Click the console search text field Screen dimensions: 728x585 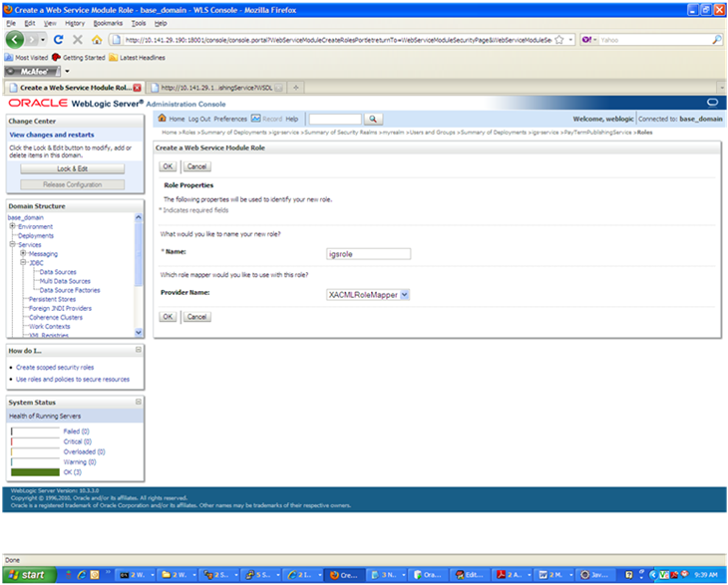335,120
